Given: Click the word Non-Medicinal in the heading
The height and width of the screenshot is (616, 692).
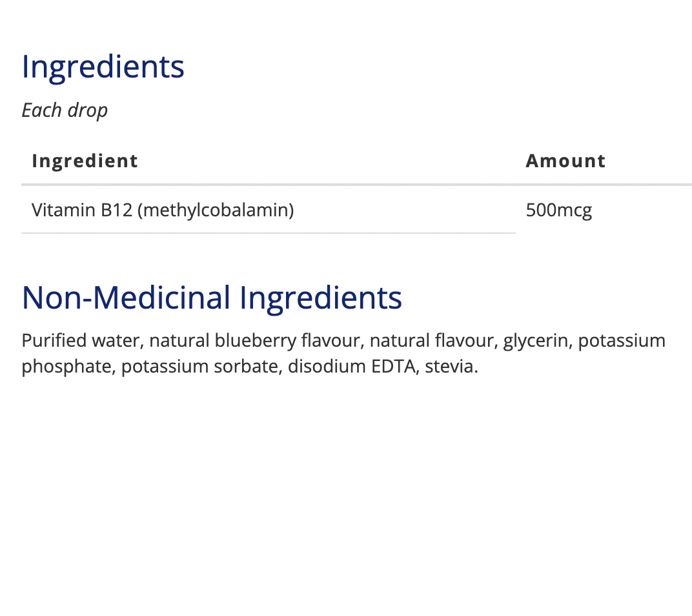Looking at the screenshot, I should pos(126,298).
